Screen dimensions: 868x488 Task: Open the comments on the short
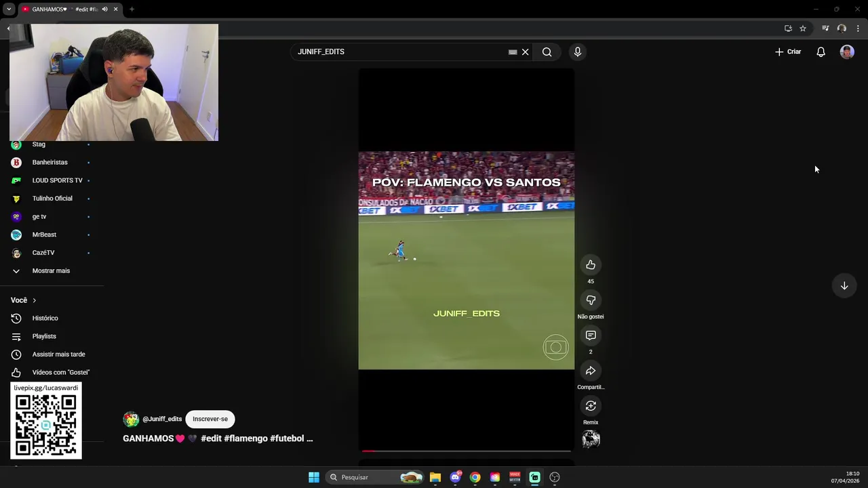(591, 335)
